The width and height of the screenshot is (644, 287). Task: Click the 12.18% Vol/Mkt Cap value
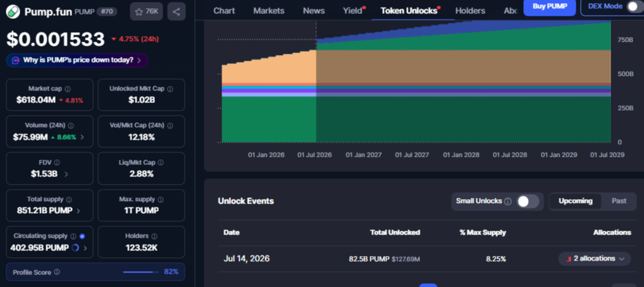(141, 137)
